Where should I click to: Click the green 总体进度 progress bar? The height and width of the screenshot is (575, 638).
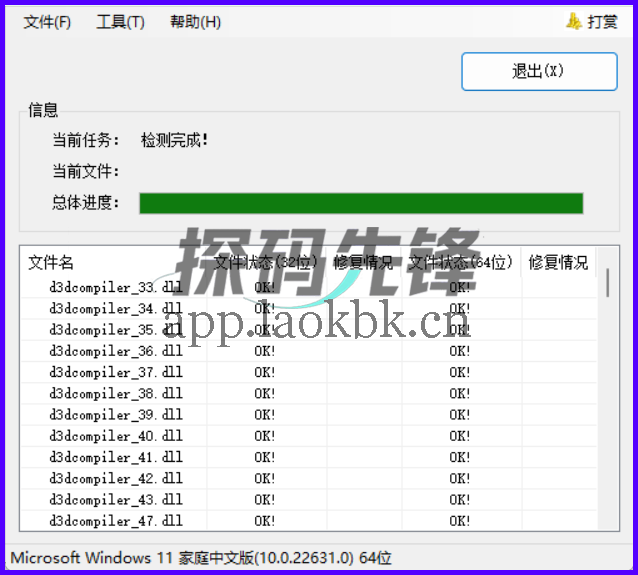pos(361,203)
